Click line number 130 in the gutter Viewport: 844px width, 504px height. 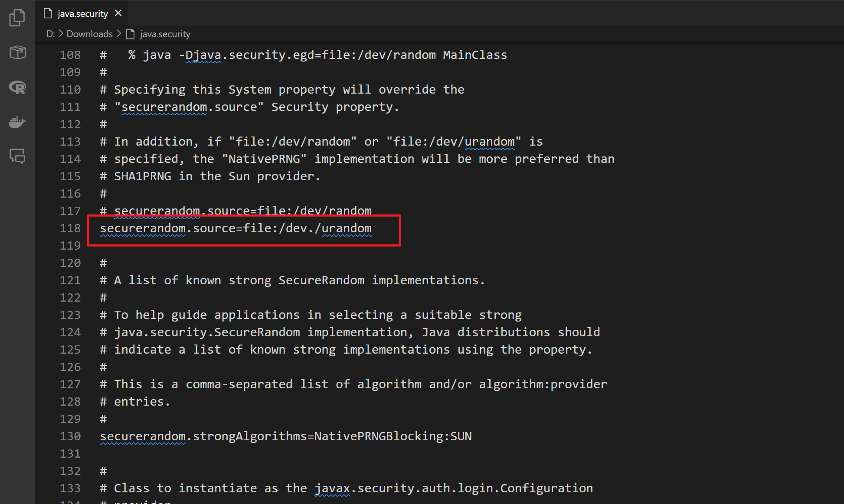pyautogui.click(x=70, y=436)
